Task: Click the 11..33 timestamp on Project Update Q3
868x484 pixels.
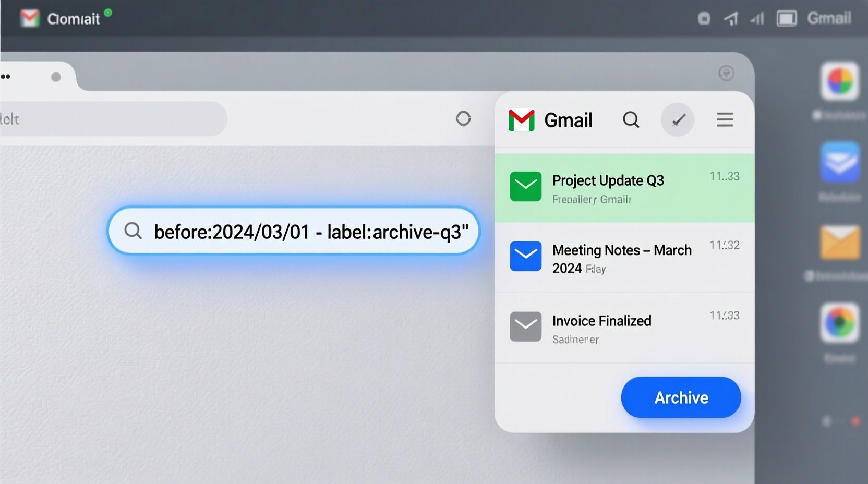Action: (x=725, y=176)
